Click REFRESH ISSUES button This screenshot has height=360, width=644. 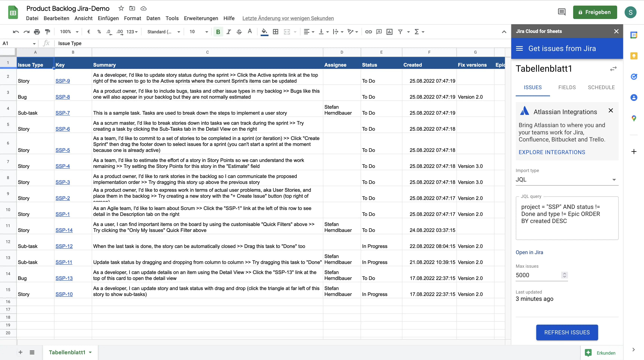567,332
